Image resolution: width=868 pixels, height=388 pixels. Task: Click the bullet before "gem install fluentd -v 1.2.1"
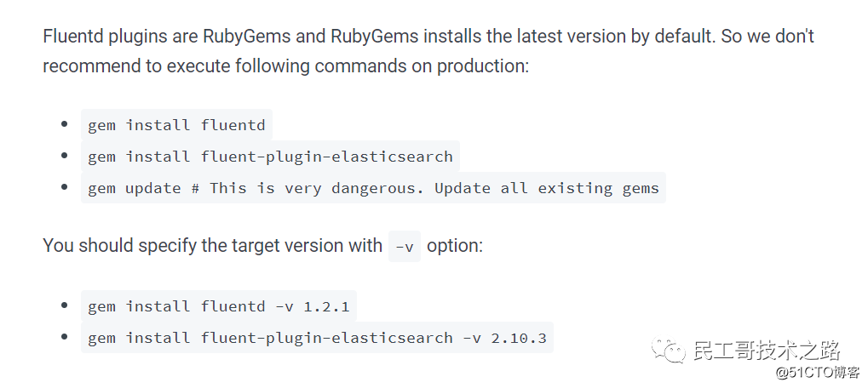tap(64, 306)
